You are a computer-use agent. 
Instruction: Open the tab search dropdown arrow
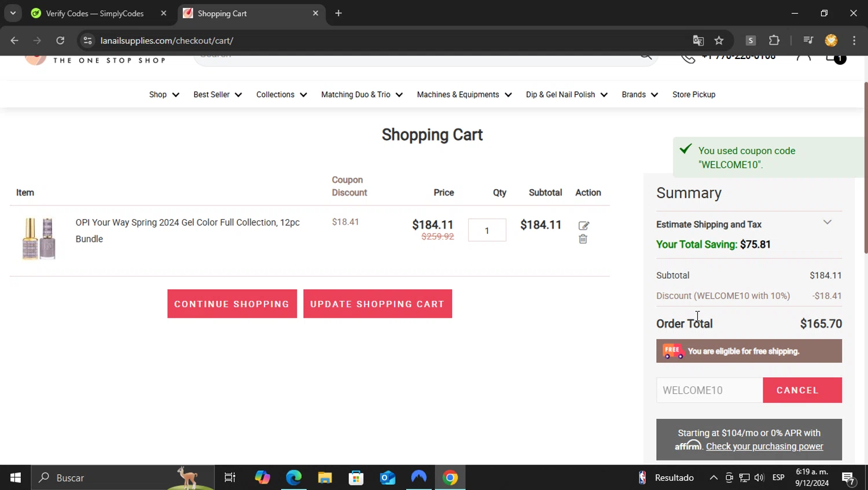pyautogui.click(x=13, y=13)
